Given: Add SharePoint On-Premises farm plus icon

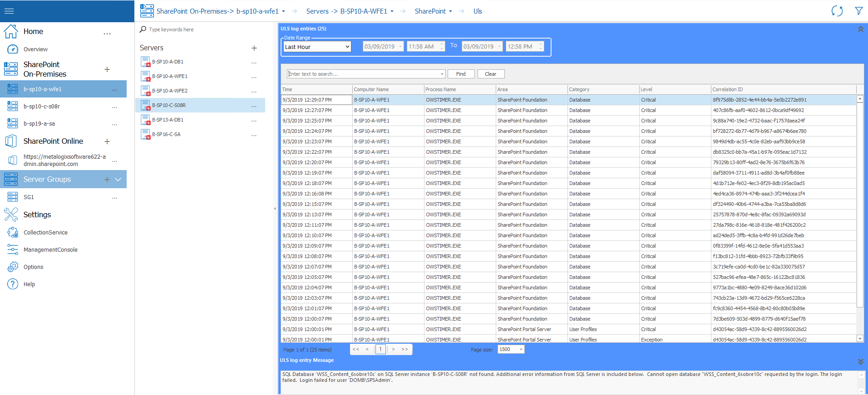Looking at the screenshot, I should tap(107, 69).
